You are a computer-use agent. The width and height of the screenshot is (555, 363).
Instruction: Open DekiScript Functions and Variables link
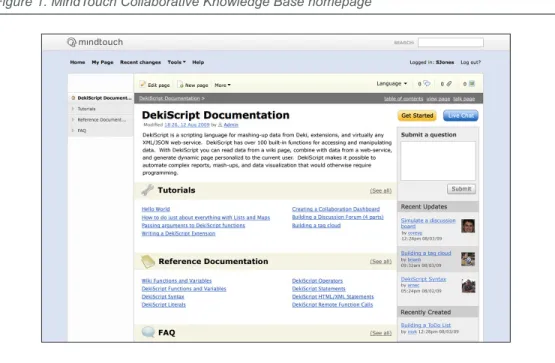[x=184, y=289]
